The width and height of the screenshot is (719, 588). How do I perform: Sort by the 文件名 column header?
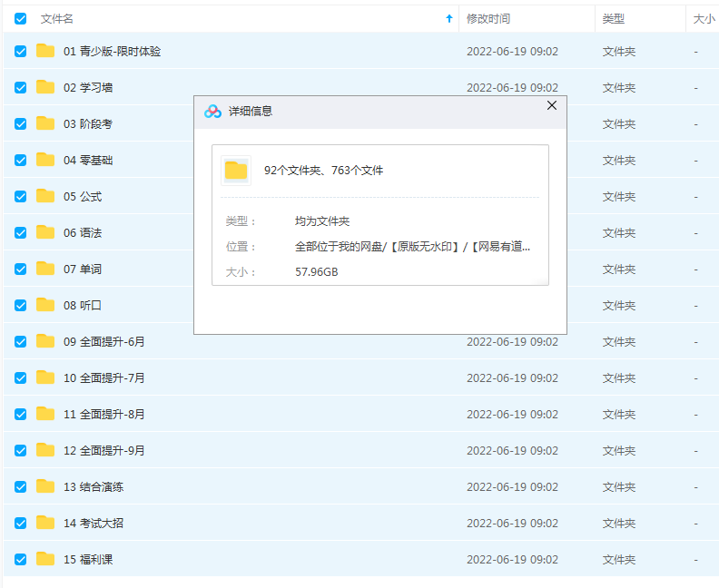point(56,19)
